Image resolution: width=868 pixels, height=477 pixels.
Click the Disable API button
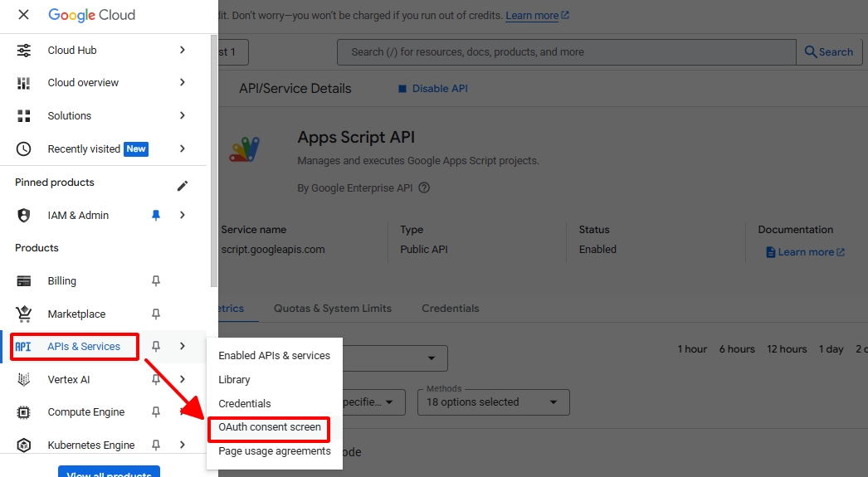coord(433,89)
